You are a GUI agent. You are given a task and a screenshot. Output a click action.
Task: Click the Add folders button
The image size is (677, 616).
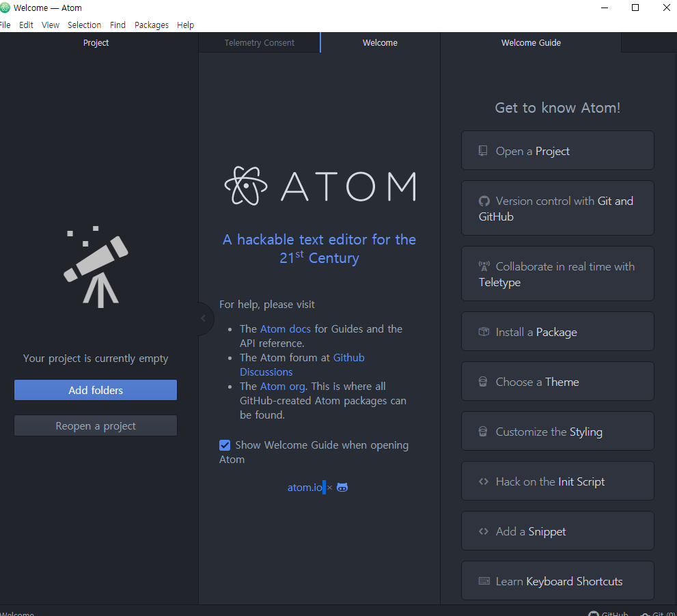[96, 390]
